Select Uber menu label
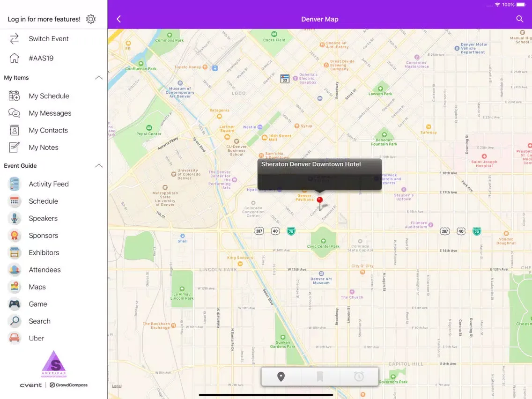The height and width of the screenshot is (399, 532). pyautogui.click(x=37, y=338)
